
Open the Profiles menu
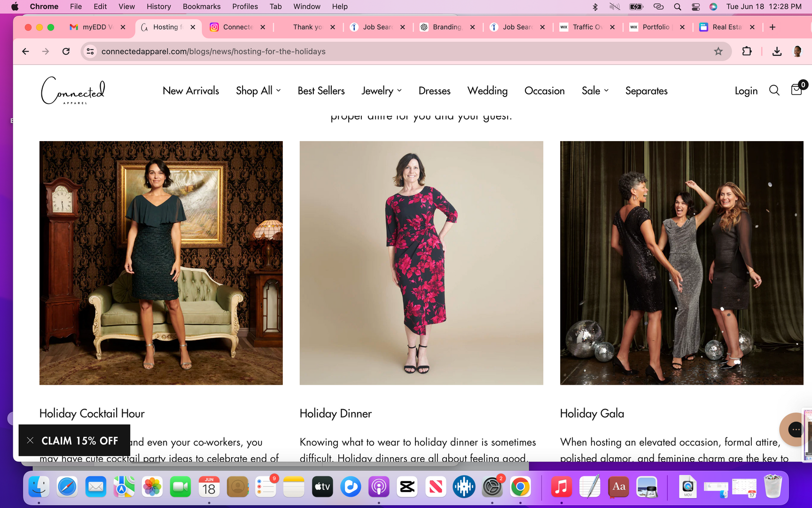(245, 7)
